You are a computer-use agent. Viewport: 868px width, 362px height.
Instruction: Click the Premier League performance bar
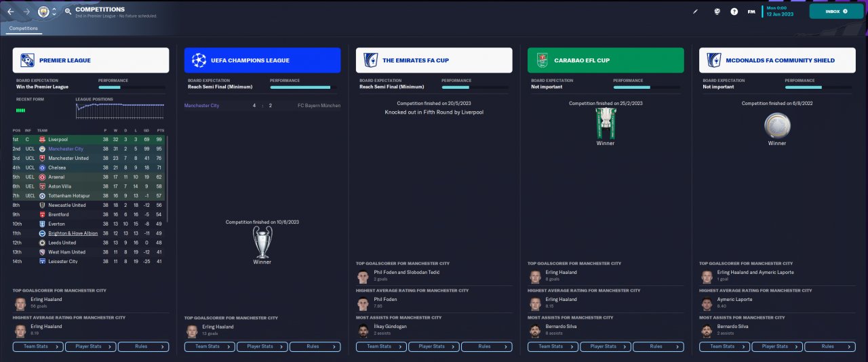tap(131, 87)
